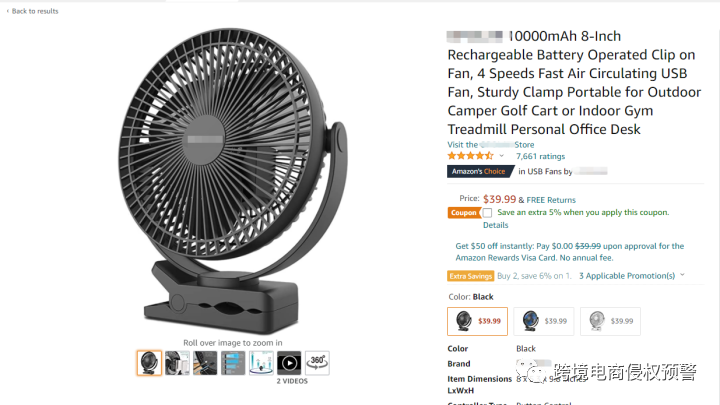Choose the blue fan color option
Image resolution: width=720 pixels, height=405 pixels.
544,321
